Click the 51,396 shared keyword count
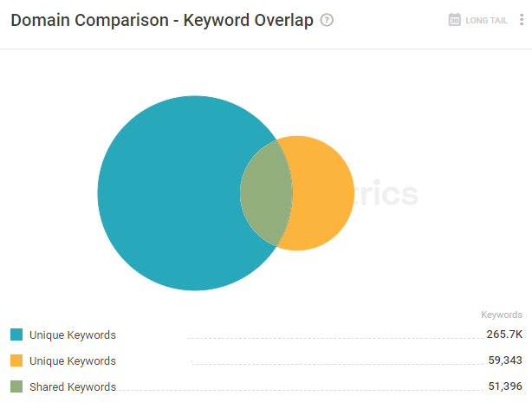This screenshot has height=409, width=532. 505,386
